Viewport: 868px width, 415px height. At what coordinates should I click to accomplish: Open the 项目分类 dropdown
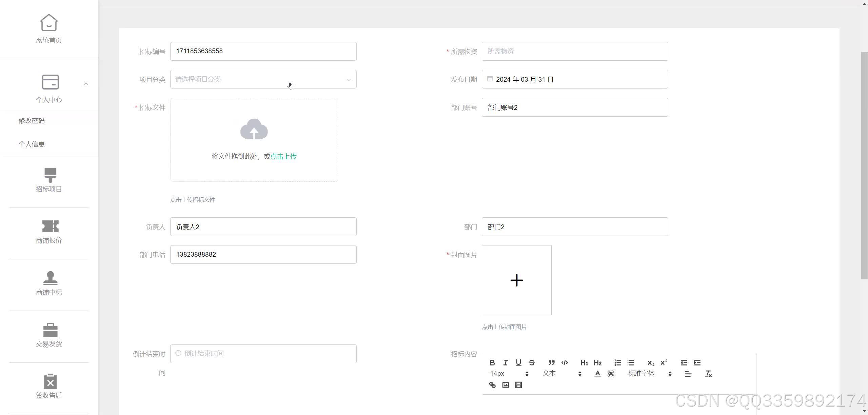[x=263, y=79]
